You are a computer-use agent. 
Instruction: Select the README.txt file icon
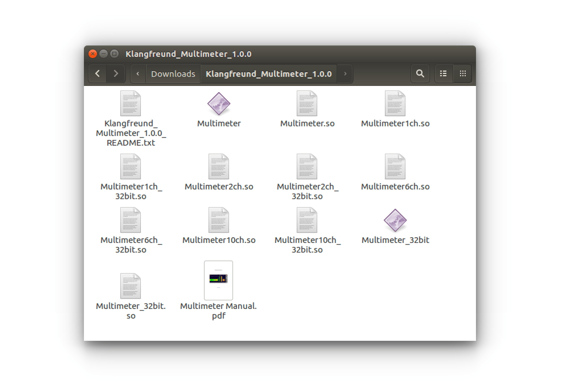tap(130, 104)
